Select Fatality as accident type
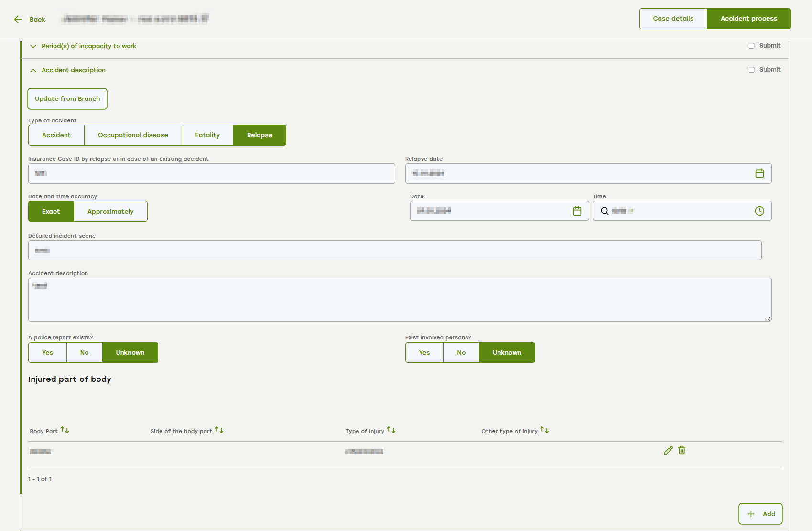The image size is (812, 531). [x=207, y=135]
